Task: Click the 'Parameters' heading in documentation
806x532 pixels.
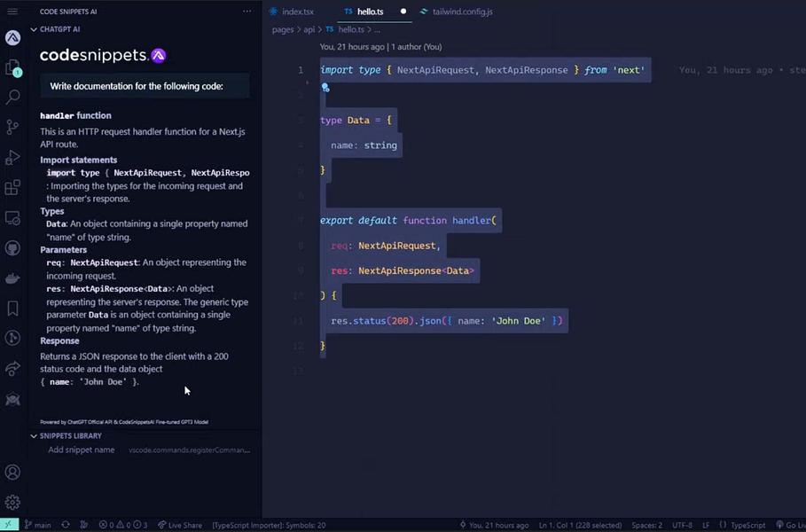Action: click(63, 250)
